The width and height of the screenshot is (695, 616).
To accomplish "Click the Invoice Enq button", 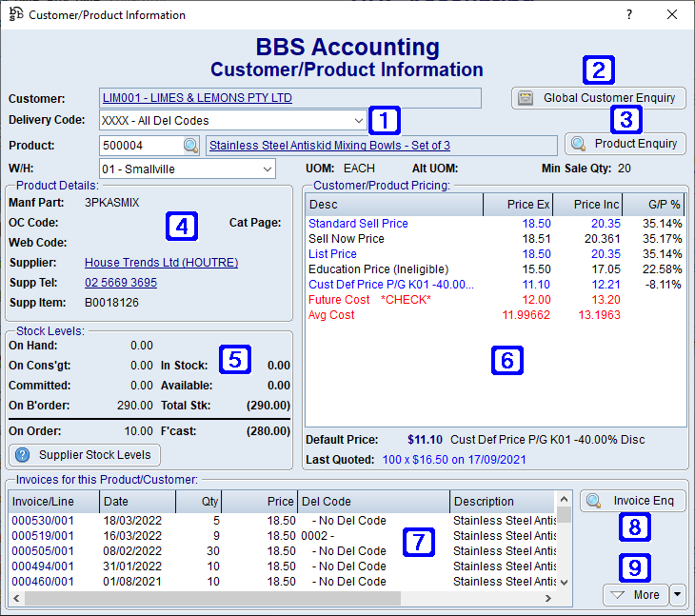I will 632,501.
